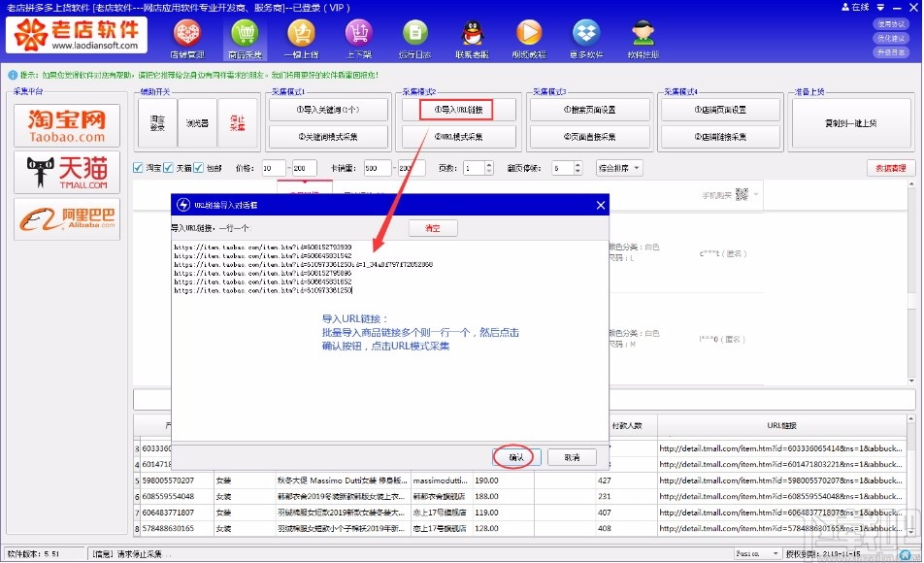Click the 老店软件 logo banner
The image size is (924, 563).
[x=77, y=34]
